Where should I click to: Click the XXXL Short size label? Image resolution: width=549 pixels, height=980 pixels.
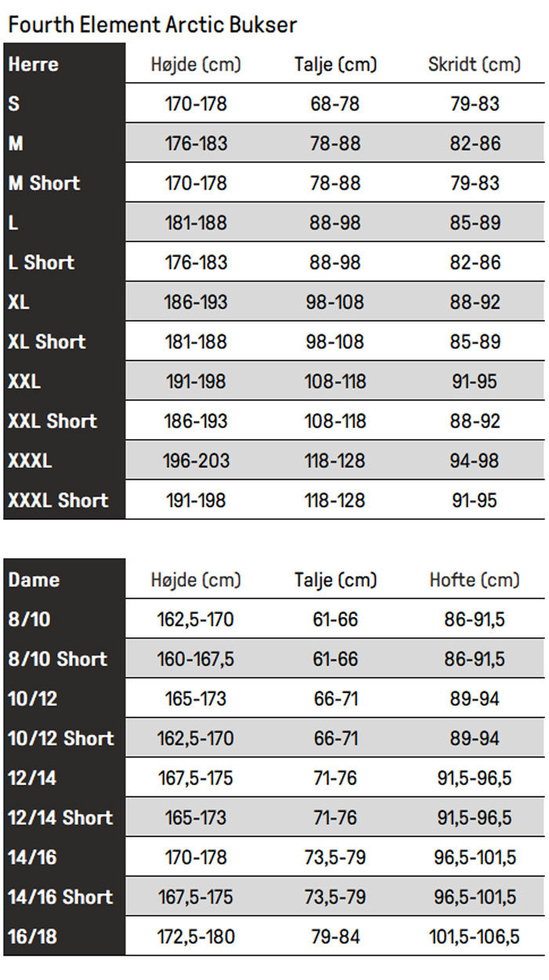(58, 500)
